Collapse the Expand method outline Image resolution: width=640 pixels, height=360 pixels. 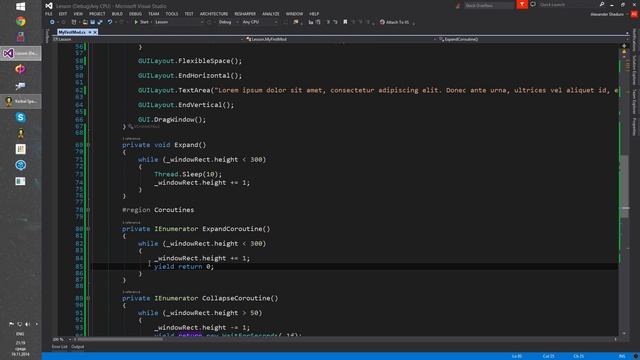[x=89, y=145]
